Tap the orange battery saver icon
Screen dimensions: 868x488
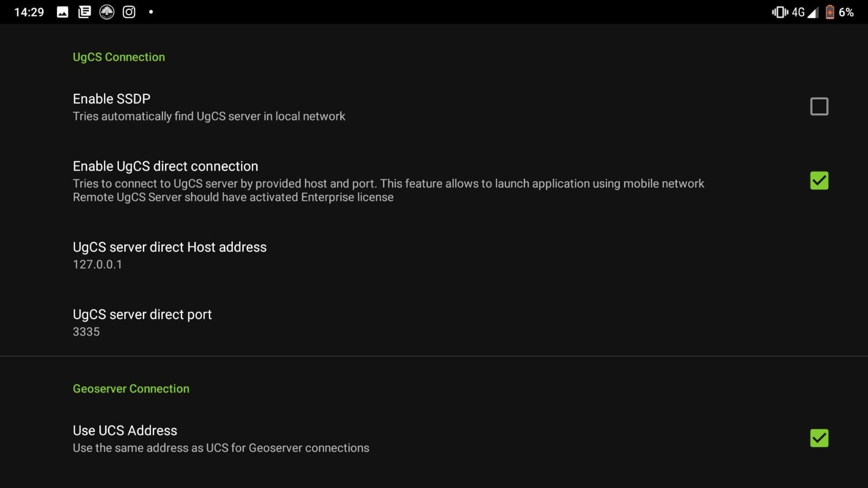[829, 12]
